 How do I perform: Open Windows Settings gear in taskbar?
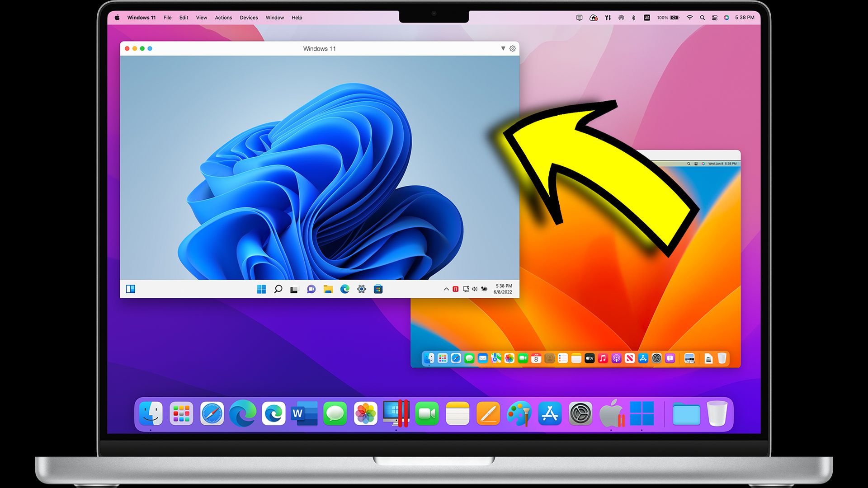[361, 289]
